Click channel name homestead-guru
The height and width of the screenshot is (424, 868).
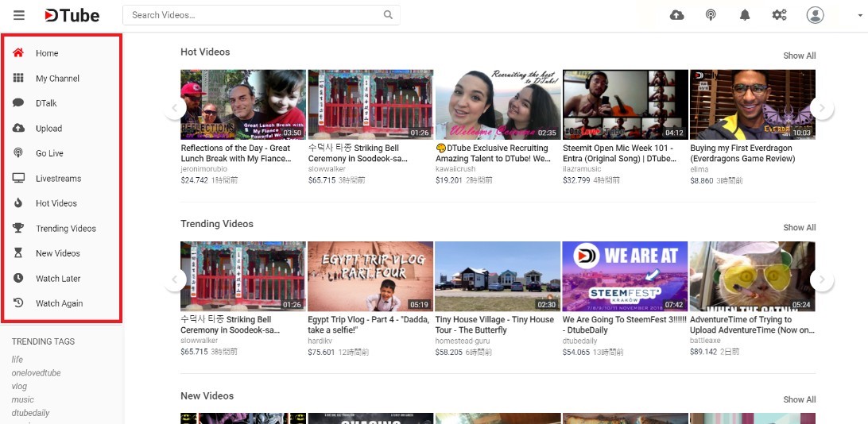pos(463,341)
